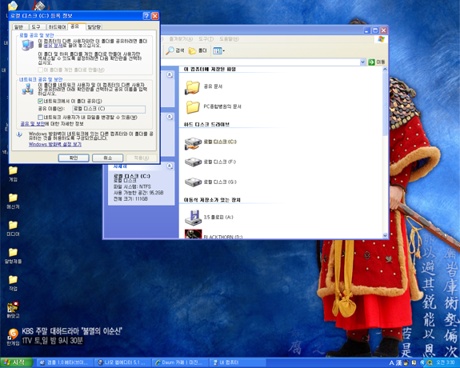Select the 로컬 디스크 (C:) drive icon

(x=193, y=143)
